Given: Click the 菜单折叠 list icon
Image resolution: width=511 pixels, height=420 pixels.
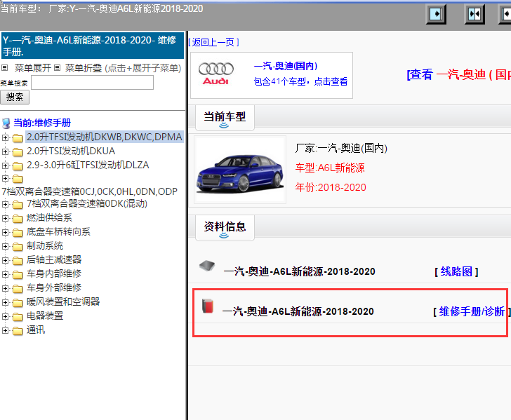Looking at the screenshot, I should [58, 68].
